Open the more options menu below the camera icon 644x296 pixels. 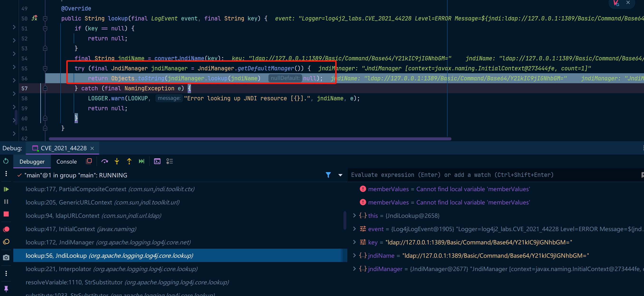point(6,273)
